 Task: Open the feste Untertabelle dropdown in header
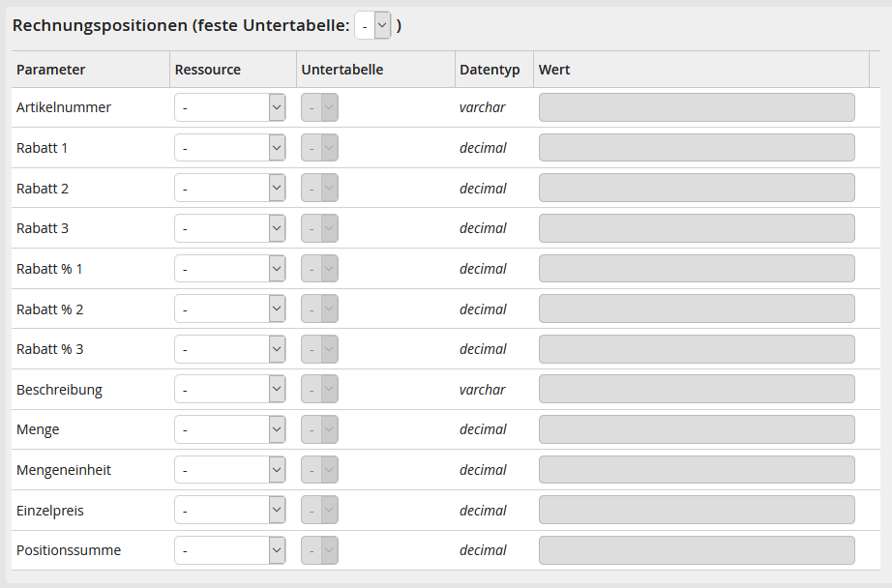[x=372, y=26]
